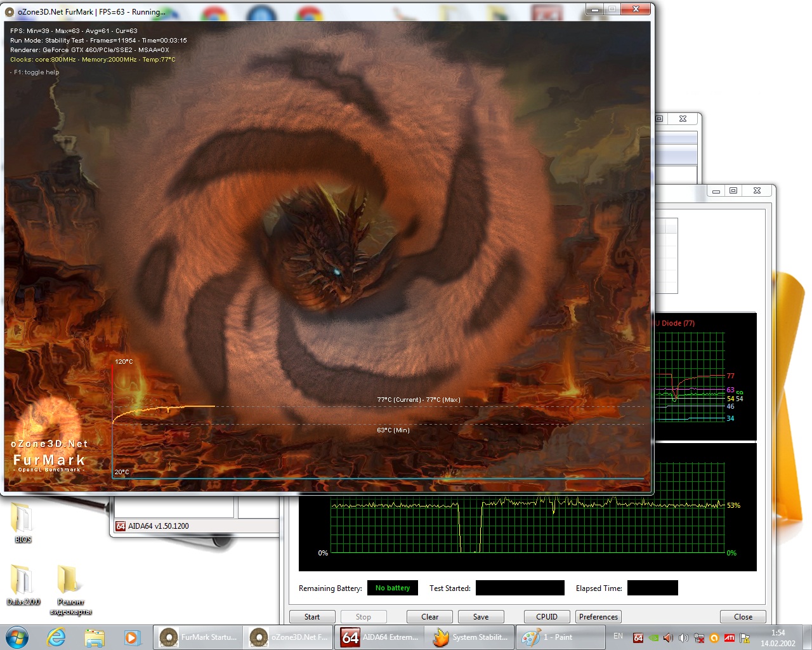Click Save in the System Stability window

481,617
